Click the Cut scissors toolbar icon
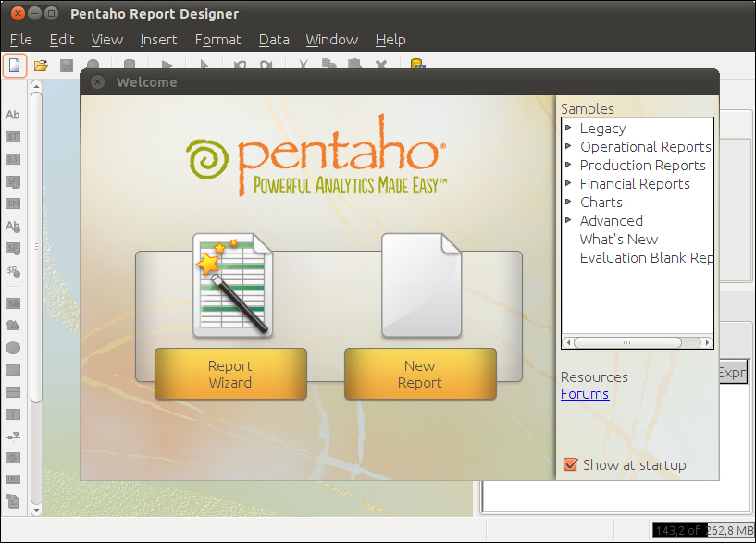 (304, 65)
